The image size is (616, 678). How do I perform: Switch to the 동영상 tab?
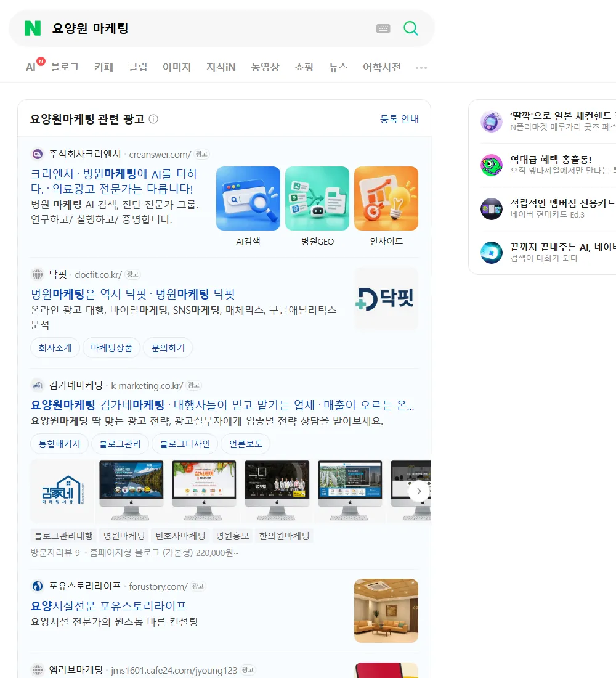(x=265, y=67)
